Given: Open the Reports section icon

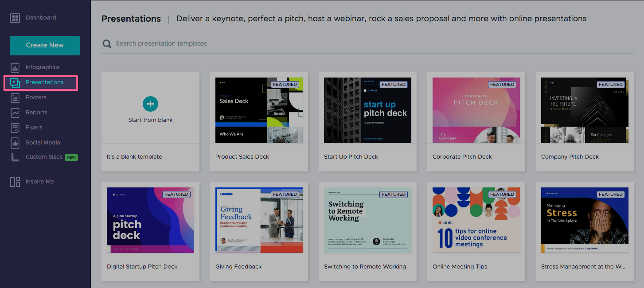Looking at the screenshot, I should click(15, 112).
